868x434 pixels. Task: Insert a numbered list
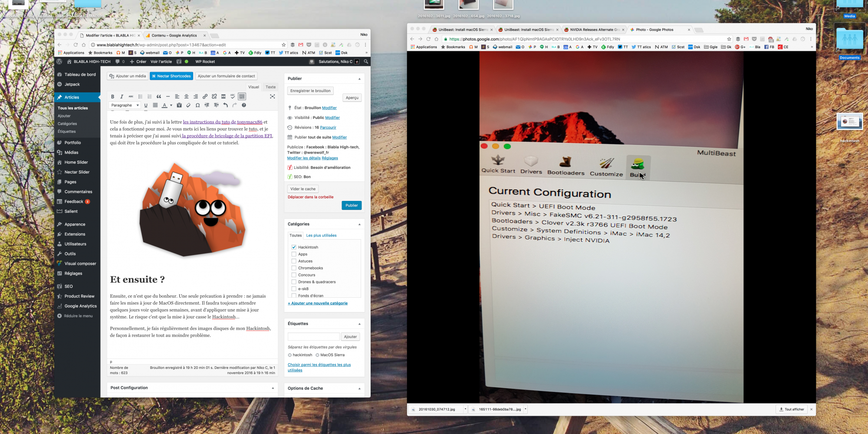click(149, 96)
